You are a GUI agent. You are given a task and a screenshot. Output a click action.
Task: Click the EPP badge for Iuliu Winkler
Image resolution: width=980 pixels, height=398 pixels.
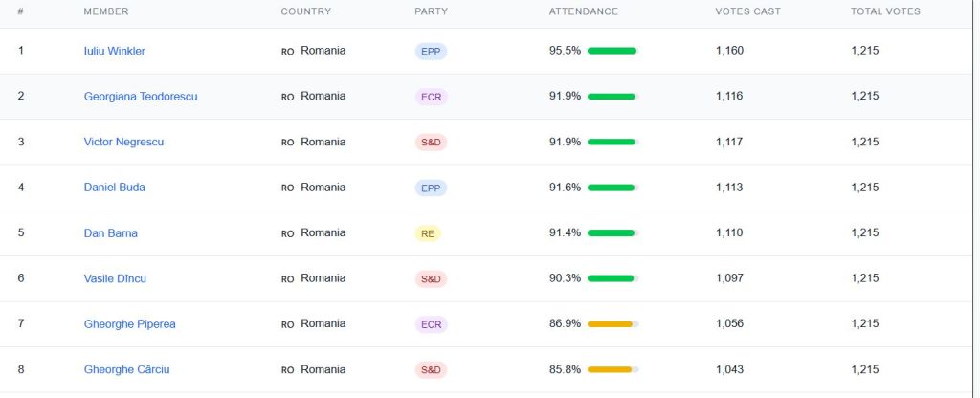tap(431, 52)
